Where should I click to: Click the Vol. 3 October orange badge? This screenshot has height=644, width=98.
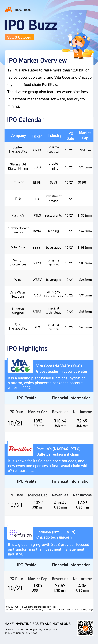(x=19, y=37)
